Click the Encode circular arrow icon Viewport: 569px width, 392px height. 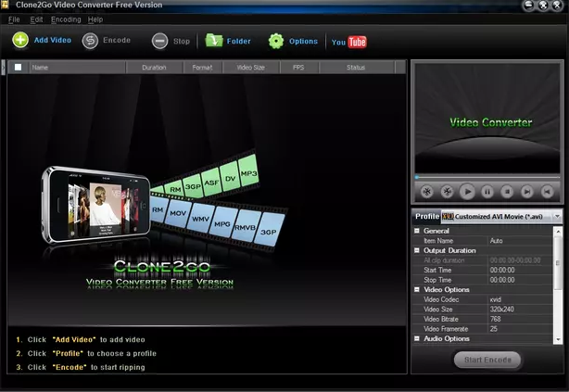coord(90,41)
